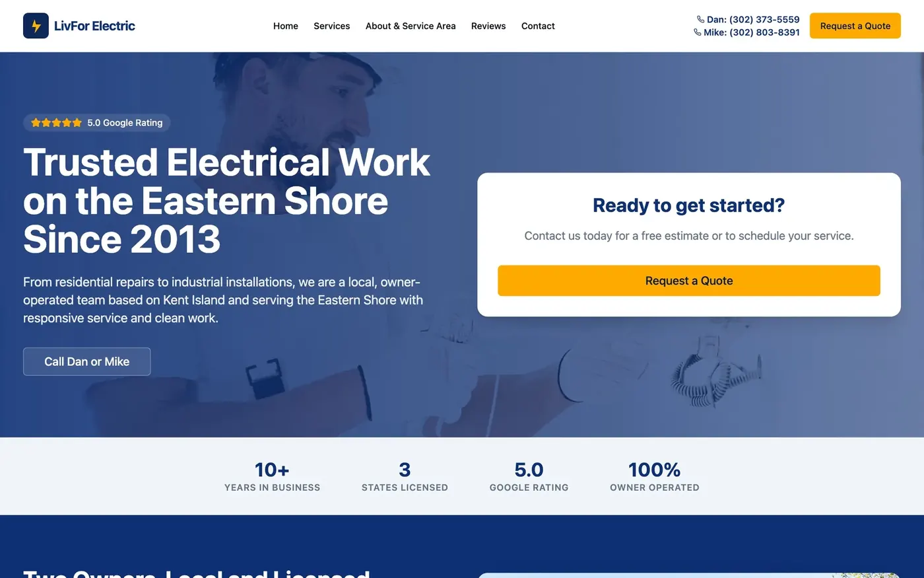Click header Request a Quote button
The width and height of the screenshot is (924, 578).
point(855,26)
